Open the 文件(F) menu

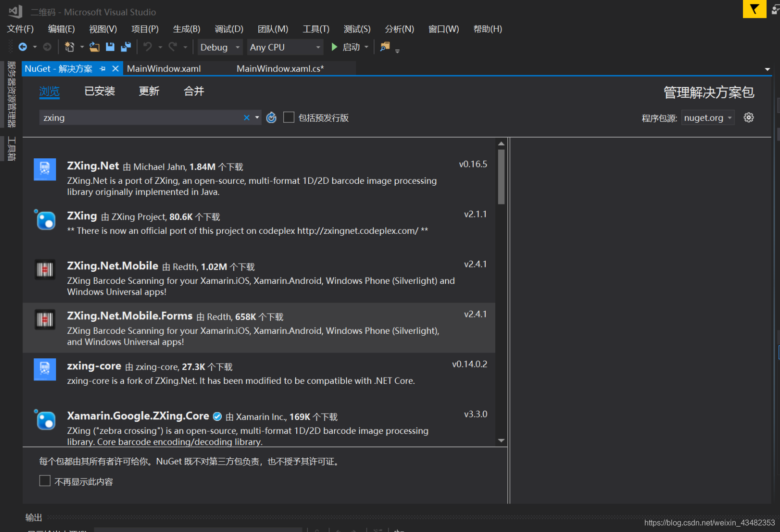click(x=20, y=29)
